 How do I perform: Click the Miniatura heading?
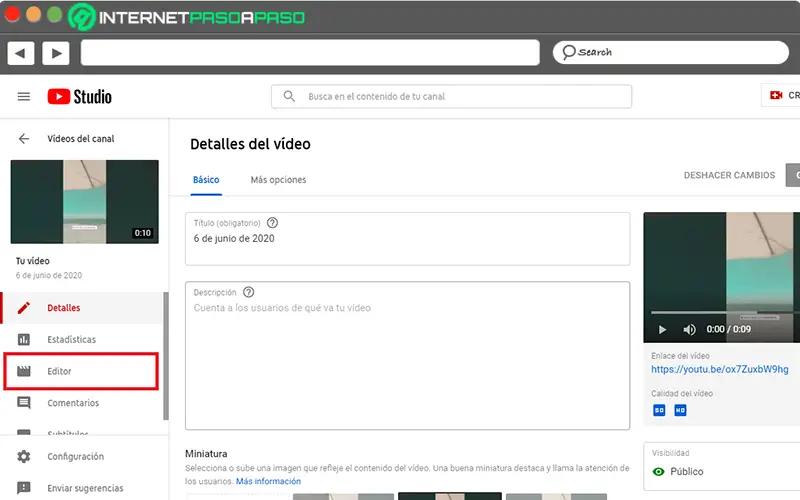[x=206, y=454]
